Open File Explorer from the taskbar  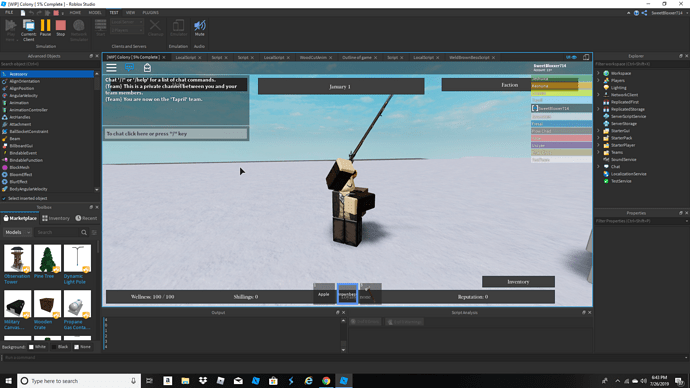click(185, 381)
